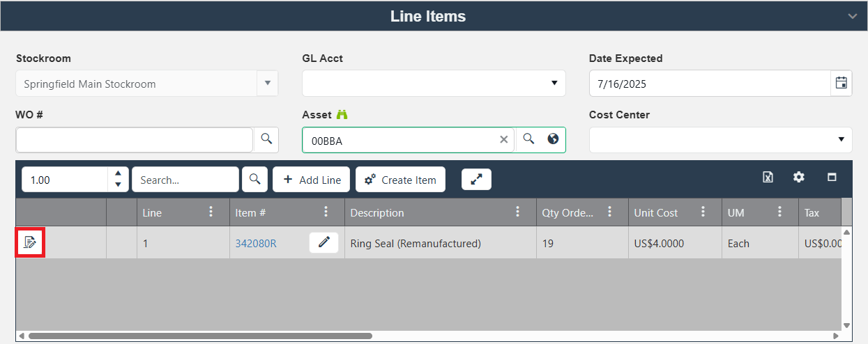Open the GL Acct dropdown
Image resolution: width=868 pixels, height=344 pixels.
point(554,83)
